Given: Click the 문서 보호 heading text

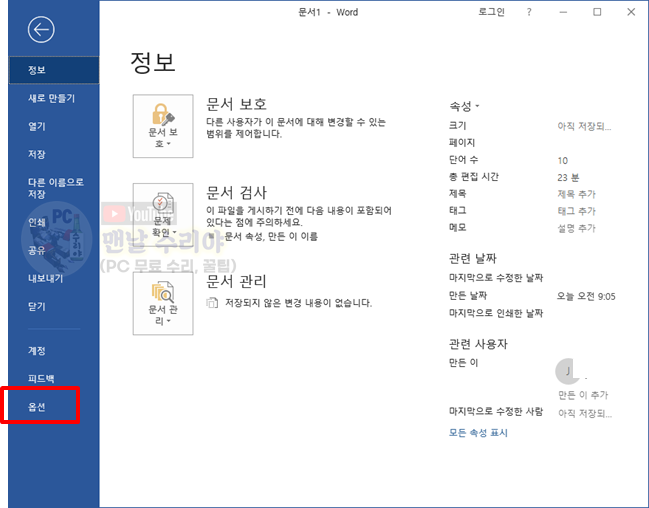Looking at the screenshot, I should [236, 104].
